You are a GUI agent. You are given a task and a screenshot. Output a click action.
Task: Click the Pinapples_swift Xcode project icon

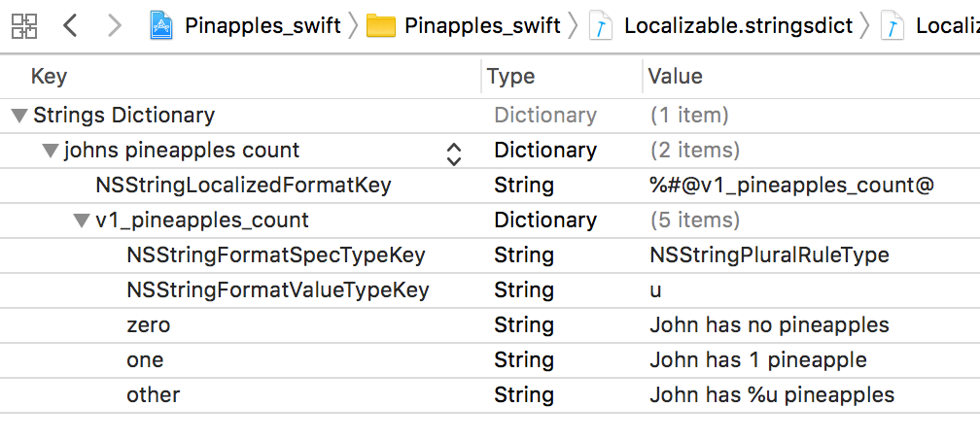tap(161, 26)
